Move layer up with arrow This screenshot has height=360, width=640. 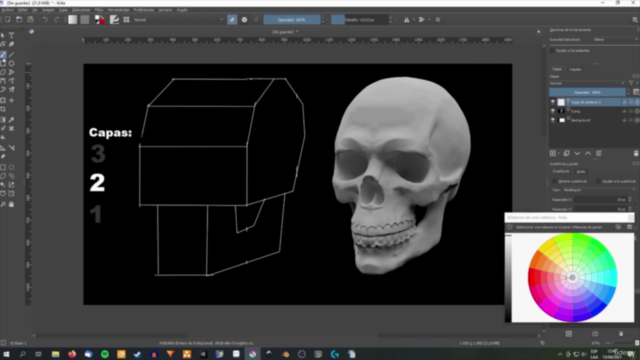[x=588, y=153]
